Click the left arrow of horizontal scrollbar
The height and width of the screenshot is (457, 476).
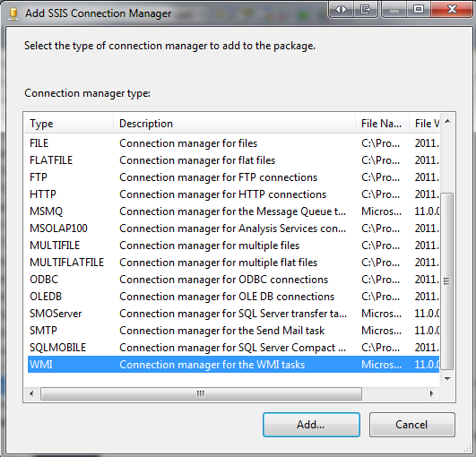coord(31,394)
